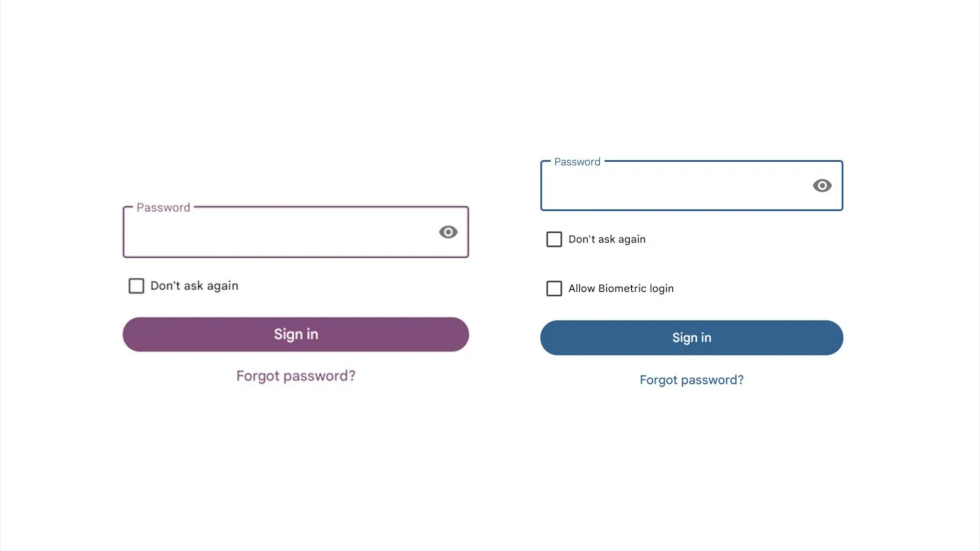Toggle the eye icon beside the blue border
The height and width of the screenshot is (551, 980).
(x=822, y=186)
